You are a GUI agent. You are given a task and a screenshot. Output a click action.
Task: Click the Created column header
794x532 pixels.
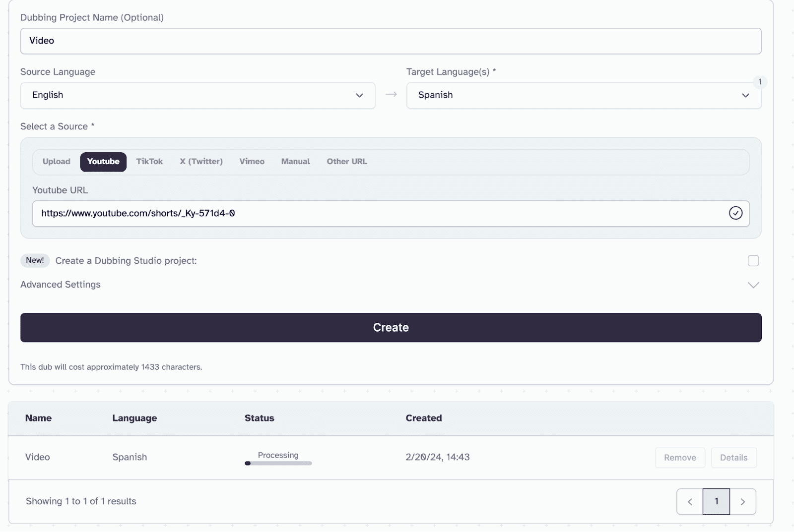[423, 418]
